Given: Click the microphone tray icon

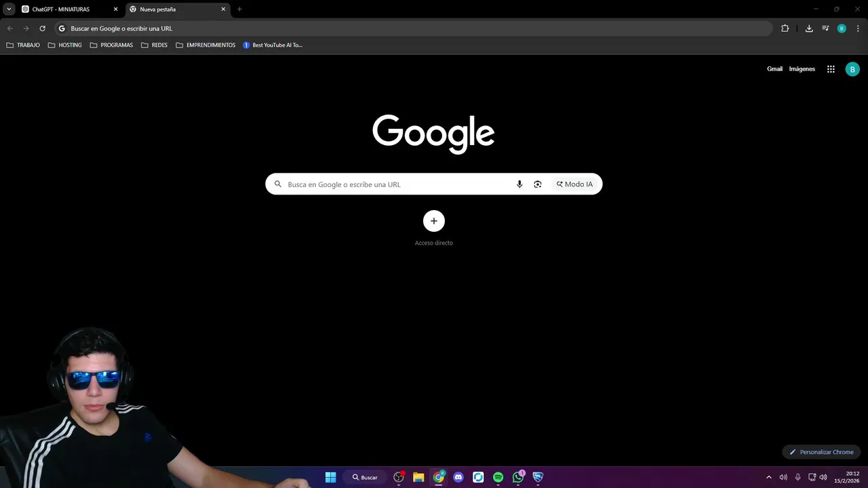Looking at the screenshot, I should (x=797, y=477).
